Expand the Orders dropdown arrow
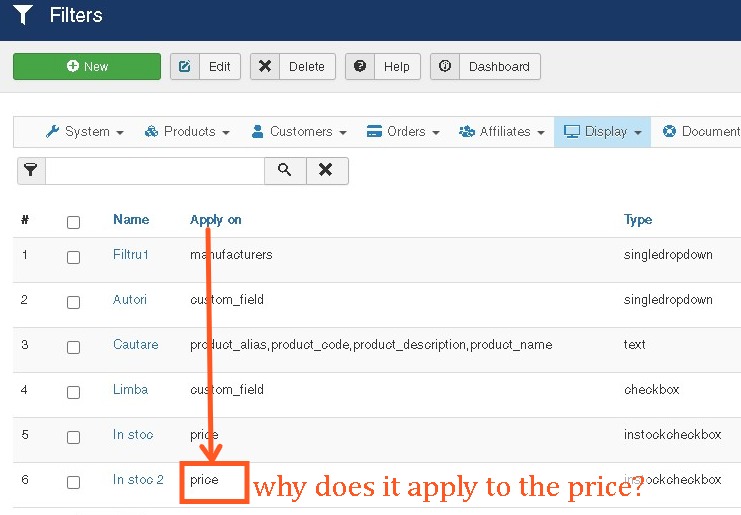Viewport: 741px width, 515px height. 436,133
